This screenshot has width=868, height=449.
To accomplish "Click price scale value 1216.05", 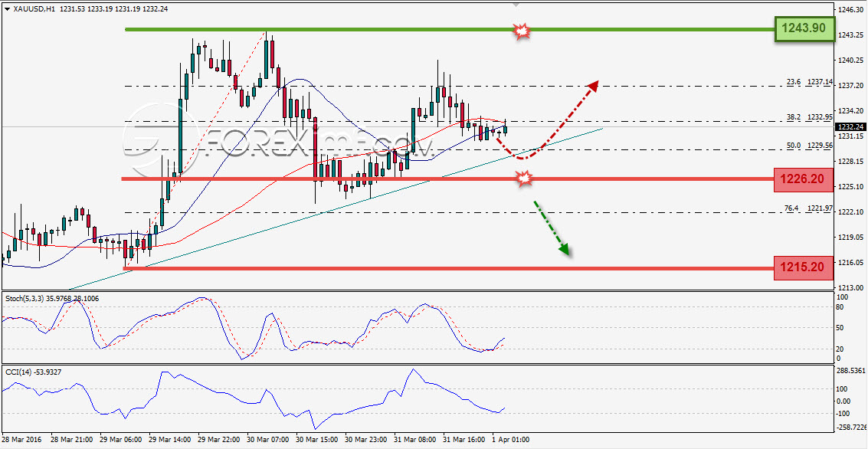I will (x=850, y=262).
